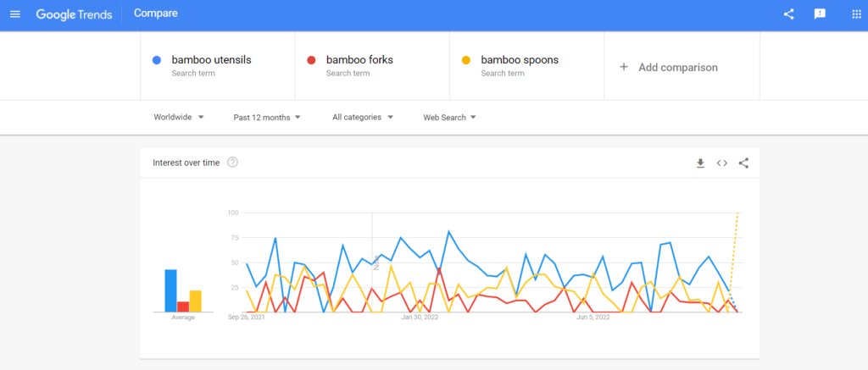Screen dimensions: 868x370
Task: Click the share icon in header
Action: pos(789,14)
